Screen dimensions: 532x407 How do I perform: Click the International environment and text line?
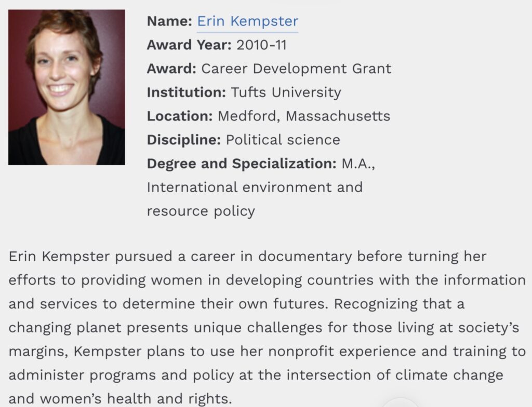[x=255, y=187]
